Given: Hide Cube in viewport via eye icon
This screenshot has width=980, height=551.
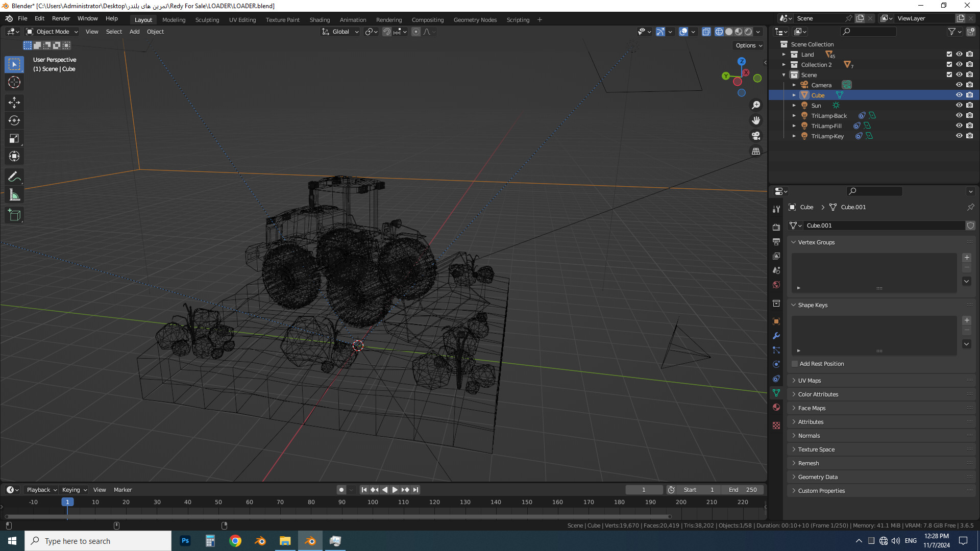Looking at the screenshot, I should [959, 95].
